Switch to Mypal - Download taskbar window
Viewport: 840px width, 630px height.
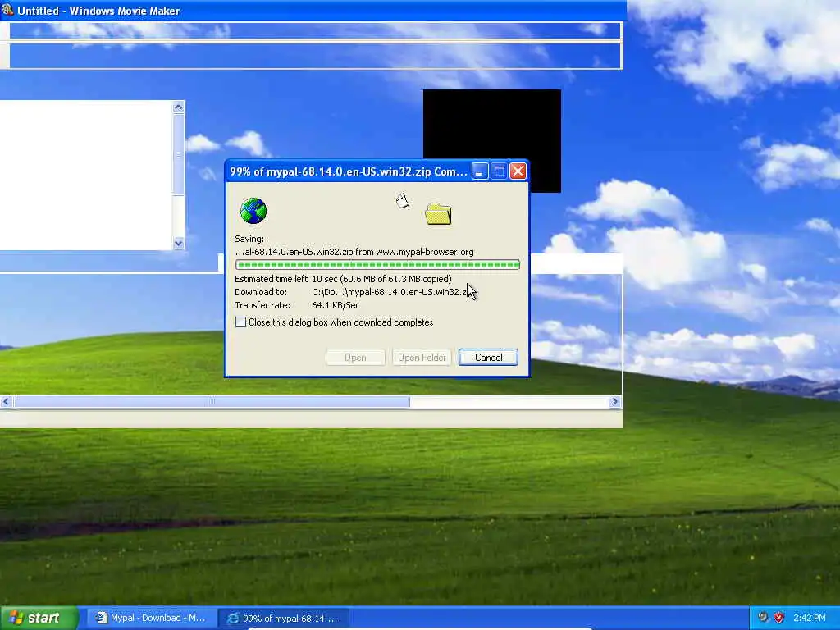[x=151, y=618]
